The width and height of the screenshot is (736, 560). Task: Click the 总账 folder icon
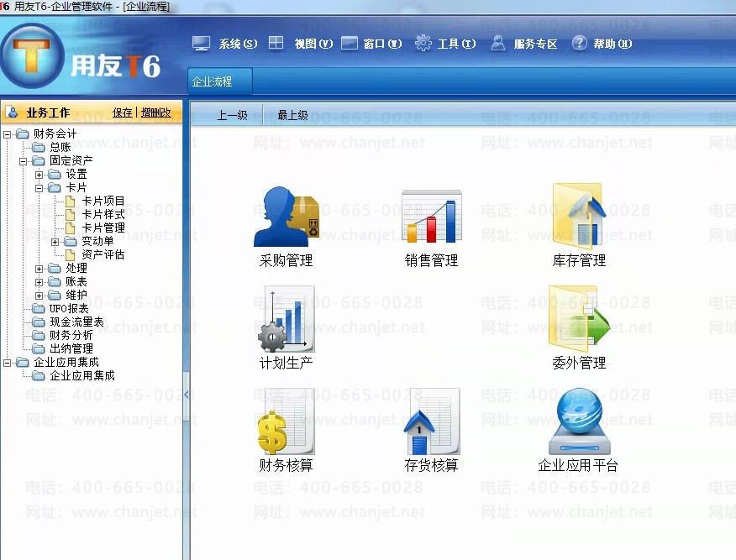tap(39, 147)
